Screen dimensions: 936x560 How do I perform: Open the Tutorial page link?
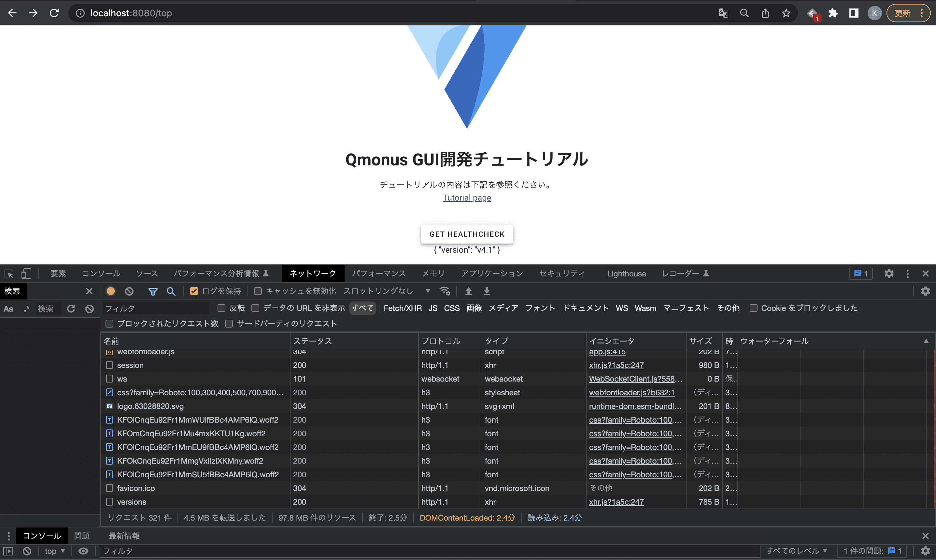[467, 198]
